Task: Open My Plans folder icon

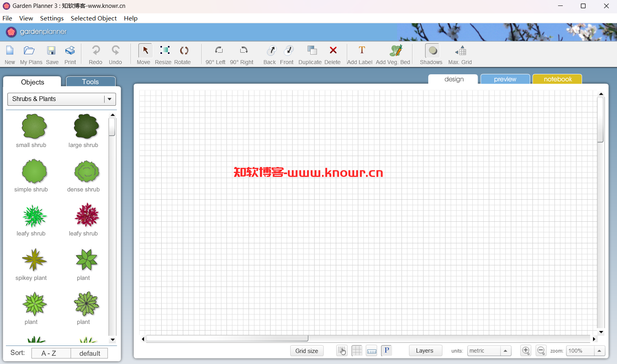Action: pos(29,51)
